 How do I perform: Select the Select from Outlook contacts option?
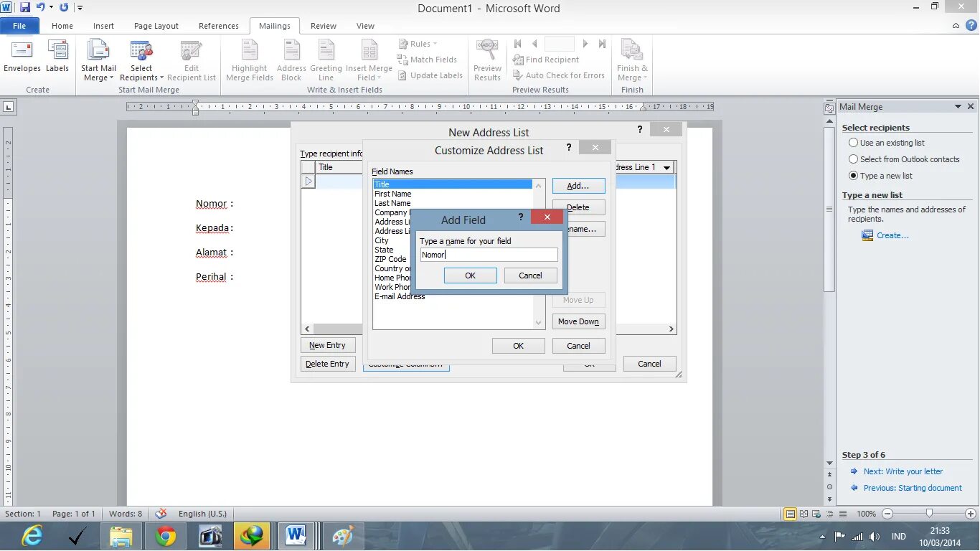point(904,159)
